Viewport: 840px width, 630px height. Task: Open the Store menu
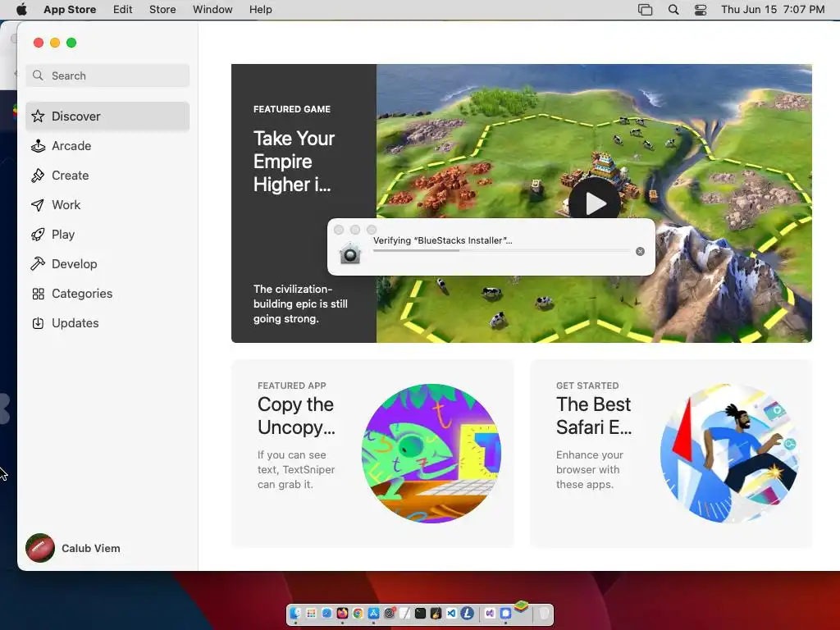[x=162, y=9]
